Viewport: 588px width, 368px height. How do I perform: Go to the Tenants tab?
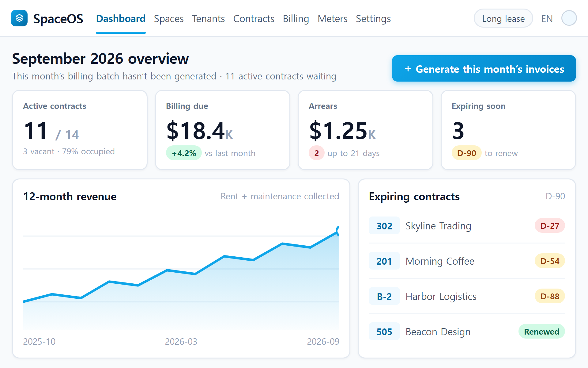tap(208, 19)
